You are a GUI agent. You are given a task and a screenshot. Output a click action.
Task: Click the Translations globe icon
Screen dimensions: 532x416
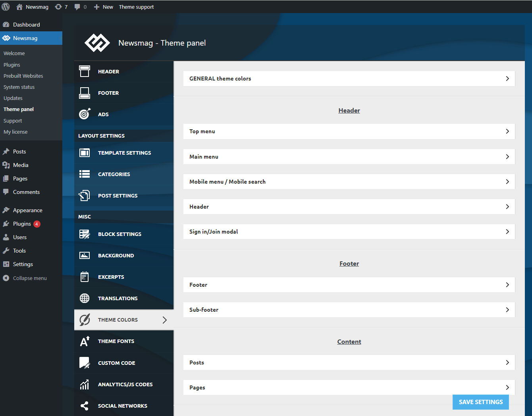coord(85,298)
